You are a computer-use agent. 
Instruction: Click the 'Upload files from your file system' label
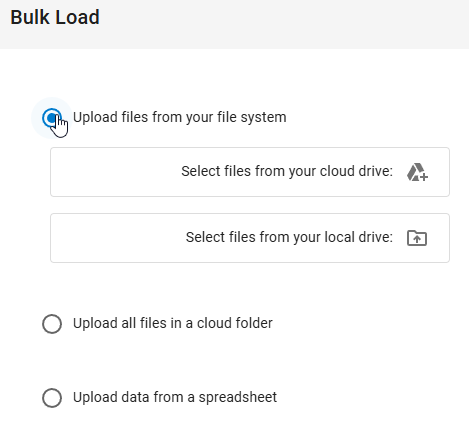pos(180,117)
